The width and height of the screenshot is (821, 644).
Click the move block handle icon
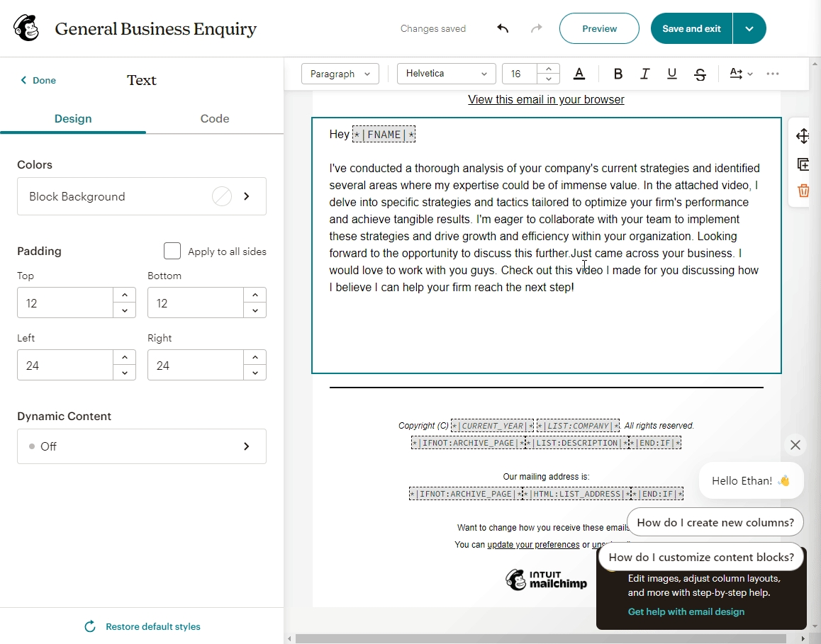point(803,136)
